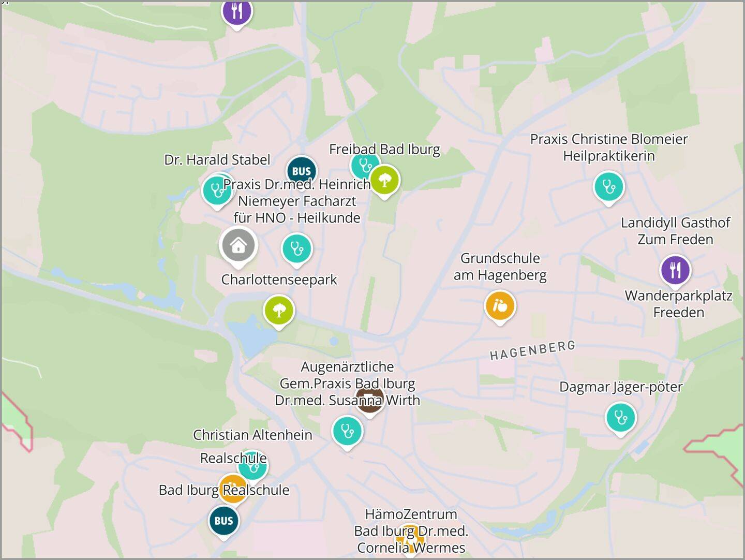Click the HAGENBERG district label

pyautogui.click(x=532, y=350)
